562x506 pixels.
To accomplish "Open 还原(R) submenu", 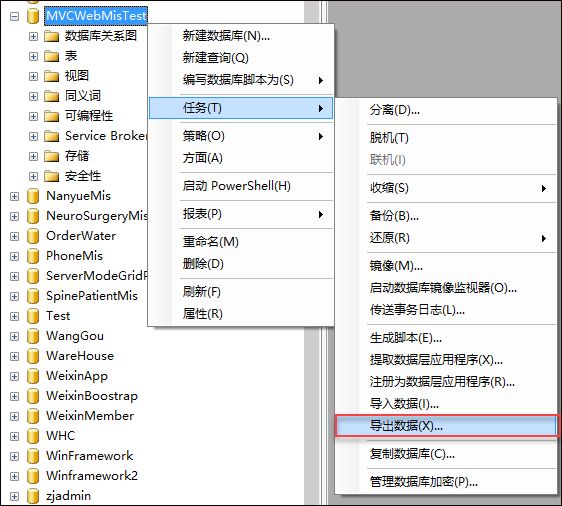I will pos(446,238).
